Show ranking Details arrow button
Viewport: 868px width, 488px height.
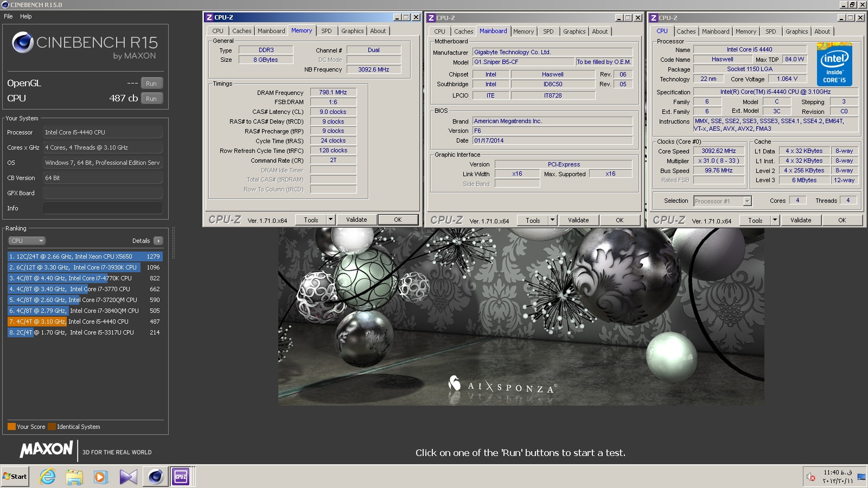pos(158,241)
